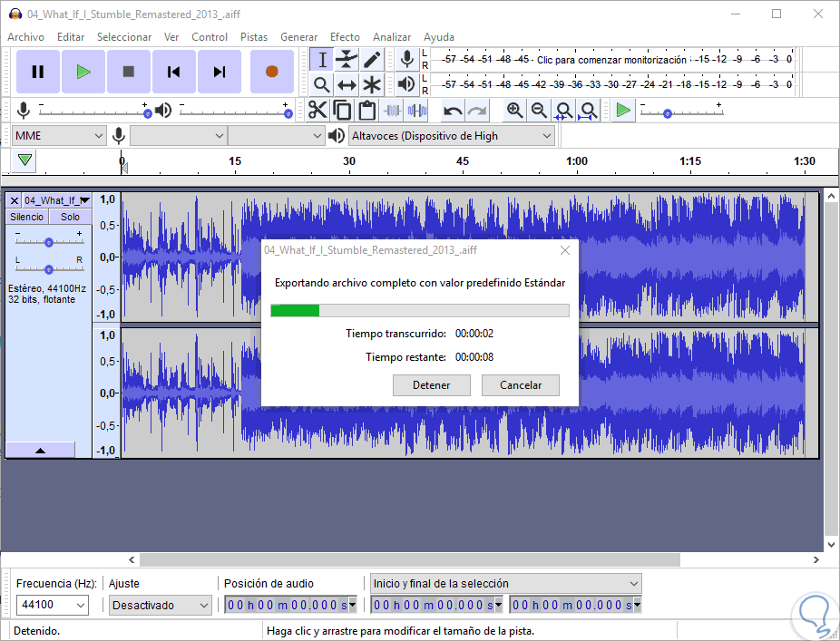Open the Archivo menu
The image size is (840, 641).
point(25,37)
